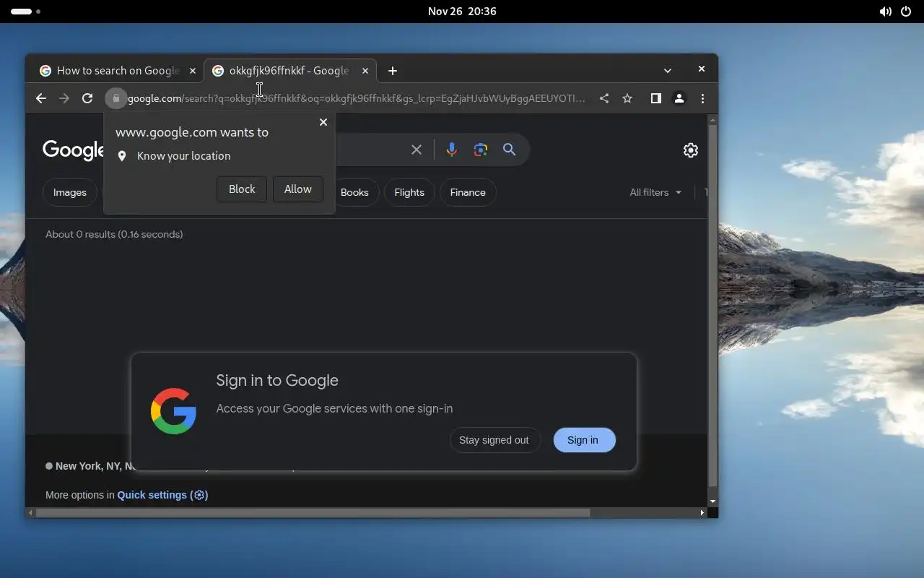Open the tab search dropdown arrow

(x=668, y=71)
